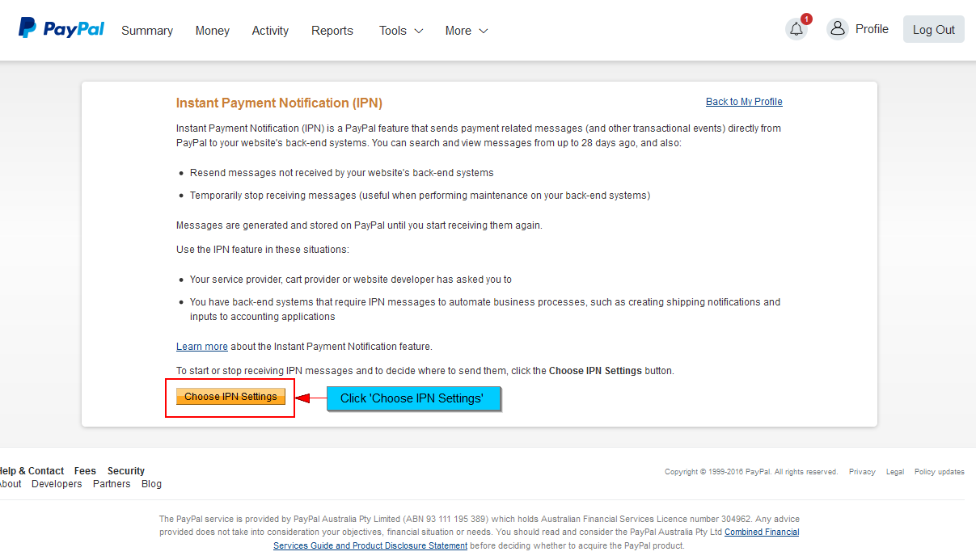Click the Profile avatar icon
The image size is (976, 560).
[838, 29]
